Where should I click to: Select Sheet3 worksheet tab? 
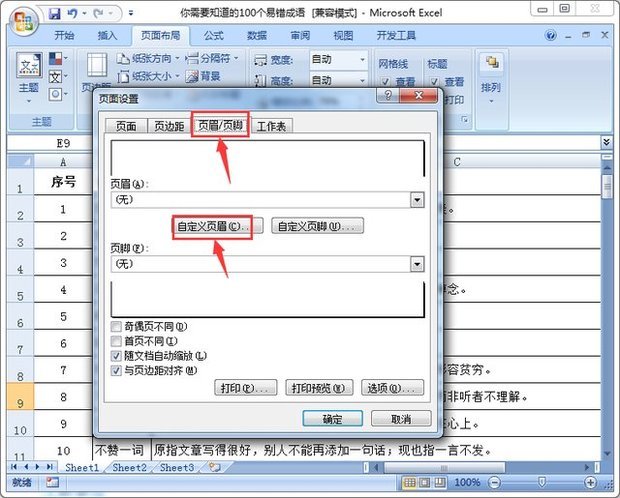[177, 468]
